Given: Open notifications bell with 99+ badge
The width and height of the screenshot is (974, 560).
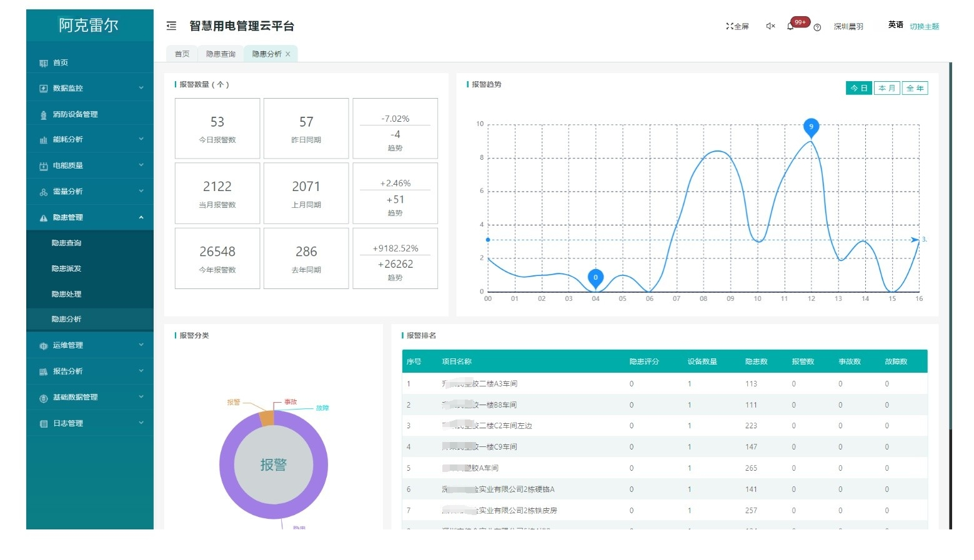Looking at the screenshot, I should [790, 26].
